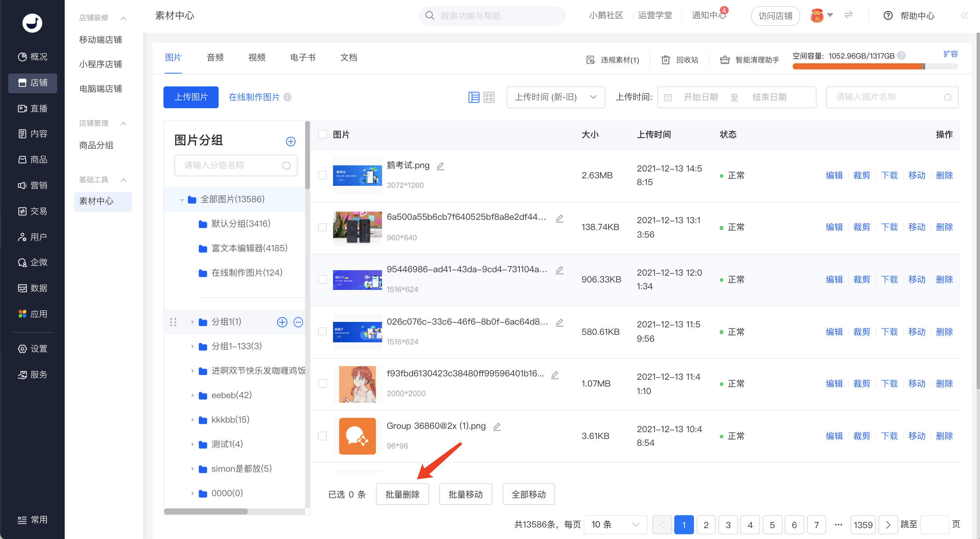Screen dimensions: 980x539
Task: Click rename pencil icon for 鹅考试.png
Action: [x=441, y=166]
